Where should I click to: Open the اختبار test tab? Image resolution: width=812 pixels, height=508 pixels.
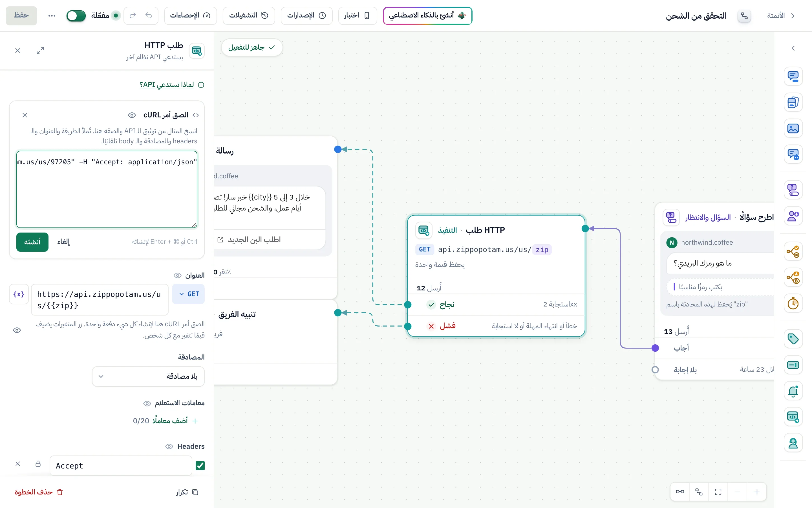[357, 16]
